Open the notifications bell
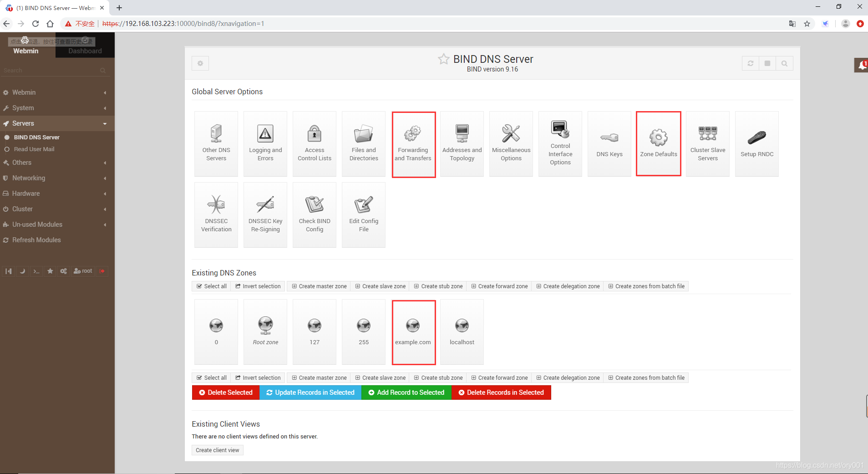The height and width of the screenshot is (474, 868). 862,66
